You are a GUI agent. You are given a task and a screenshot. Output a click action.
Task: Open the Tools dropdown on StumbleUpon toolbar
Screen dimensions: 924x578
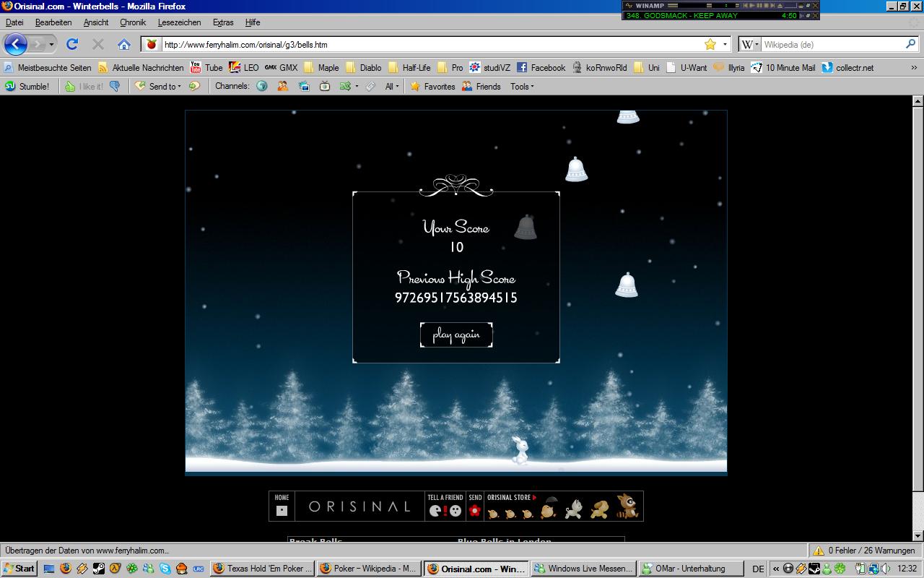click(521, 86)
